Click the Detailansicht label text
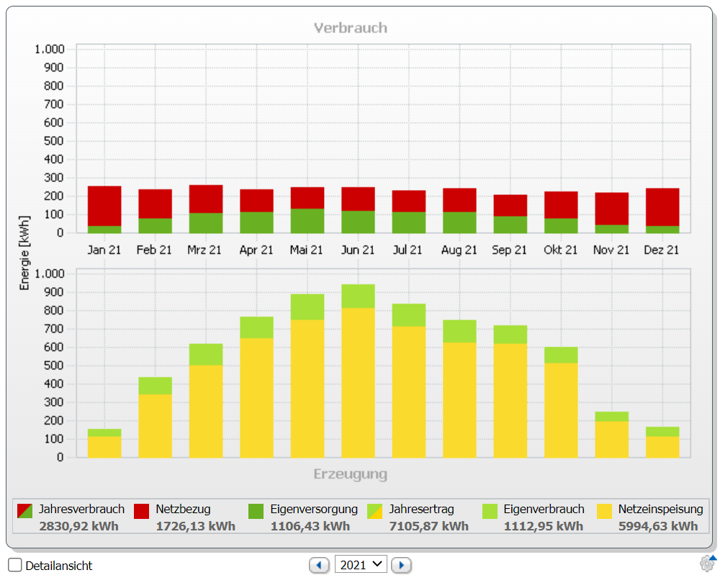Screen dimensions: 720x588 (x=59, y=566)
